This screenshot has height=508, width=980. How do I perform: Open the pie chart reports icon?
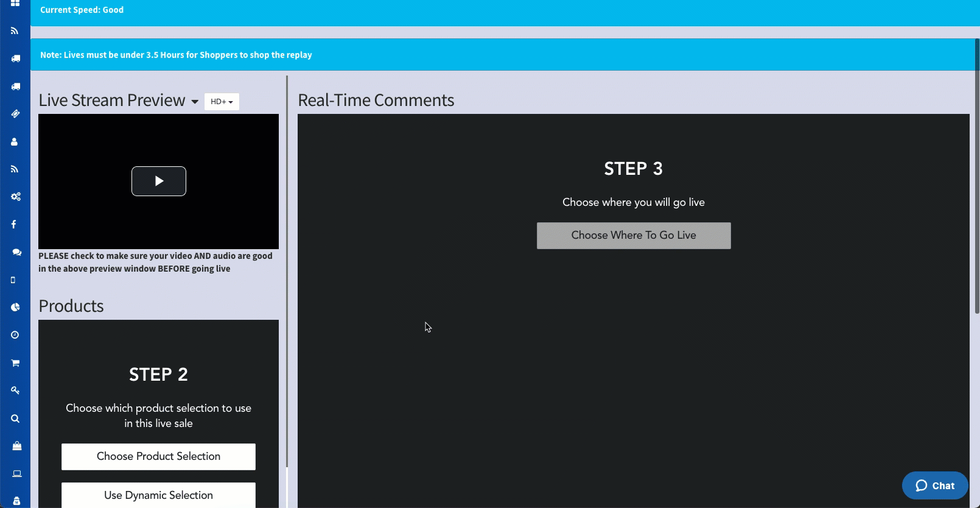point(15,308)
